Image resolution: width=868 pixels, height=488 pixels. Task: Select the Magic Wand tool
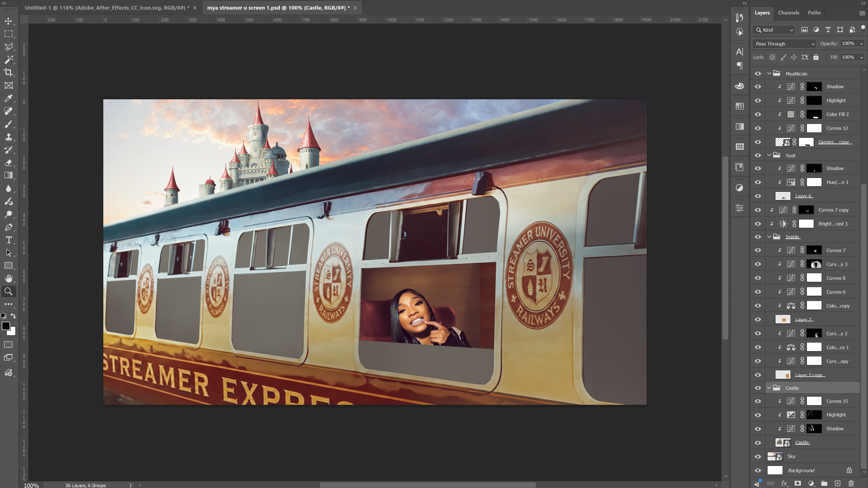pos(8,60)
